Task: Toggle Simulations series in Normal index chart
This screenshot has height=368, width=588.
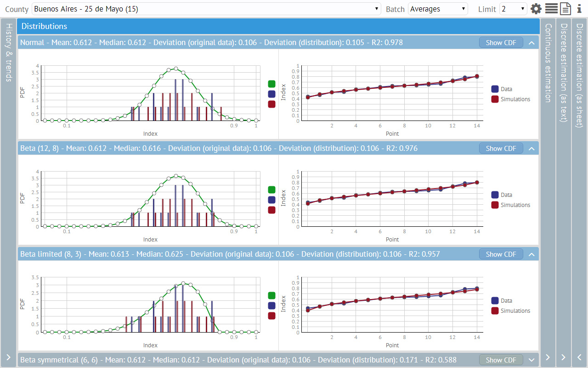Action: (x=511, y=99)
